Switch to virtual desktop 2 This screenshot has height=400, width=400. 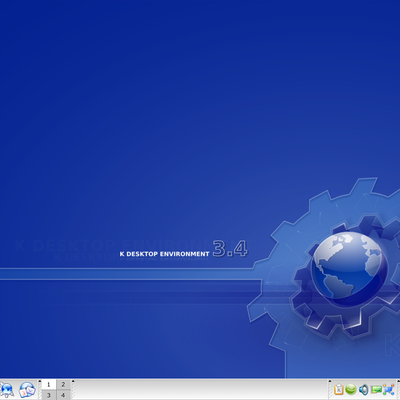pos(63,385)
